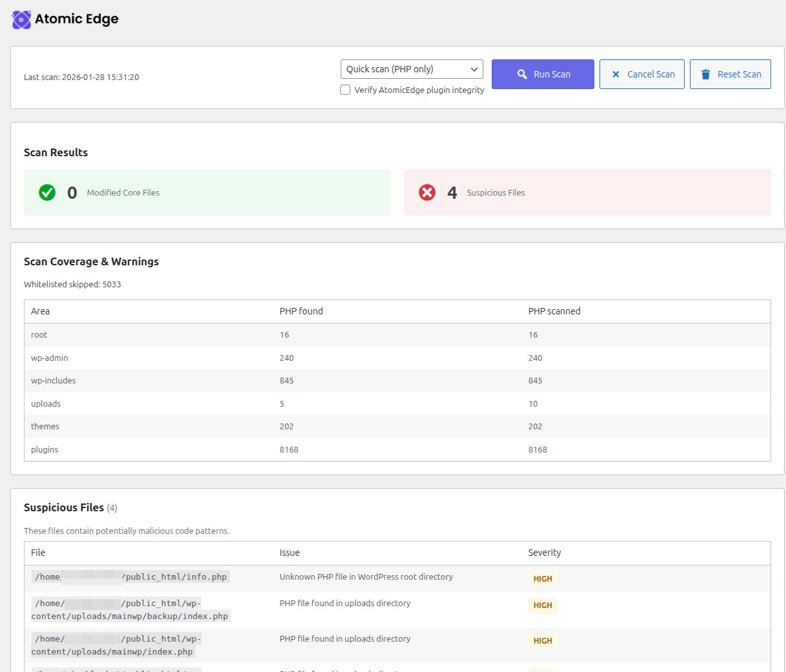Viewport: 786px width, 672px height.
Task: Click the 4 Suspicious Files summary panel
Action: 587,192
